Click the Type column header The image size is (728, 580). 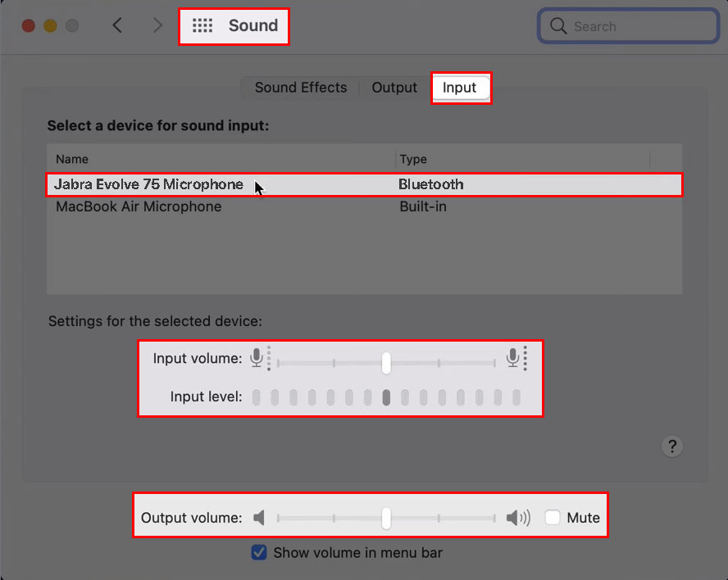tap(413, 159)
